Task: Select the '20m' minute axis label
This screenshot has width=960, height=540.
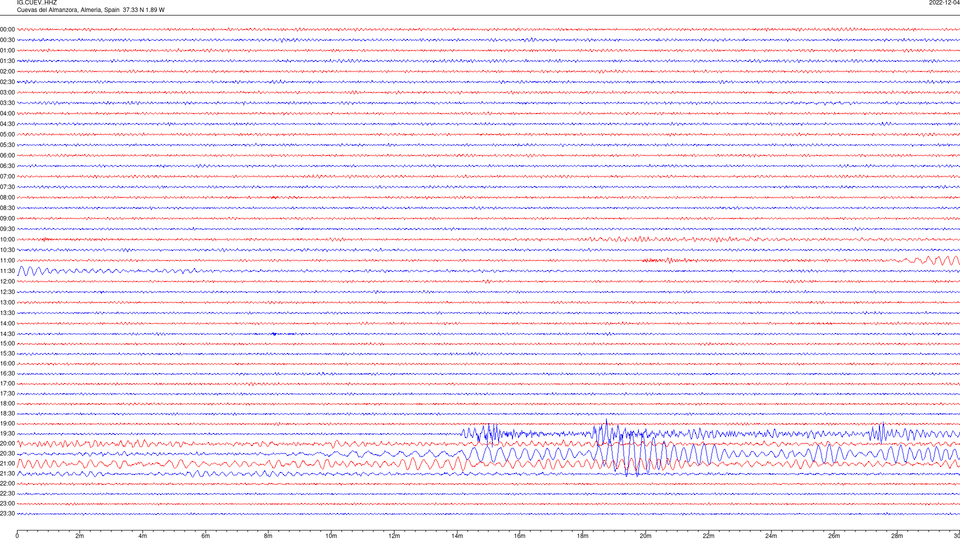Action: [645, 536]
